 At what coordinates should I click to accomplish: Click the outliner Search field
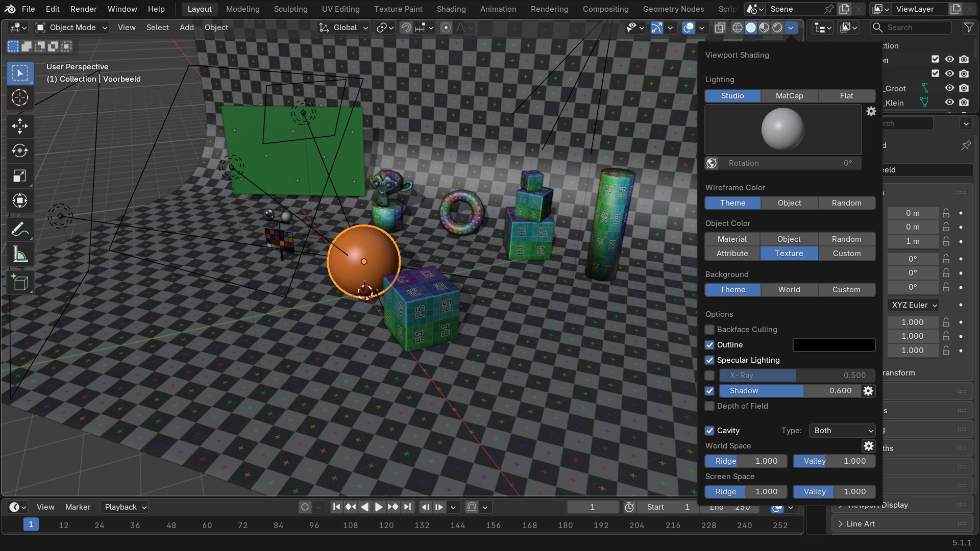911,28
